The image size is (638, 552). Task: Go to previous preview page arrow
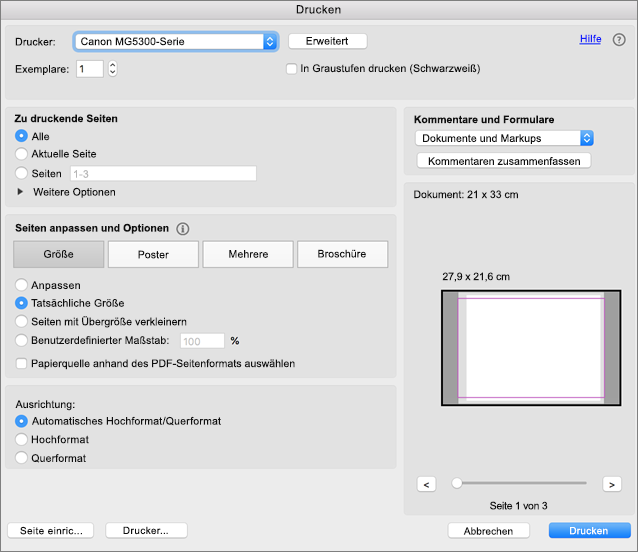[x=426, y=484]
